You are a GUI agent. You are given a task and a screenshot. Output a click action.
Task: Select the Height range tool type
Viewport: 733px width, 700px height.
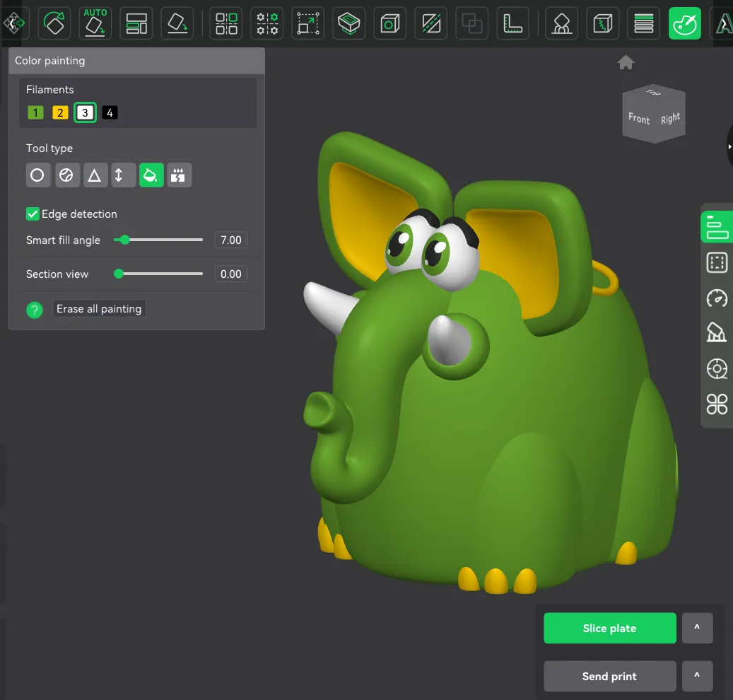(123, 175)
